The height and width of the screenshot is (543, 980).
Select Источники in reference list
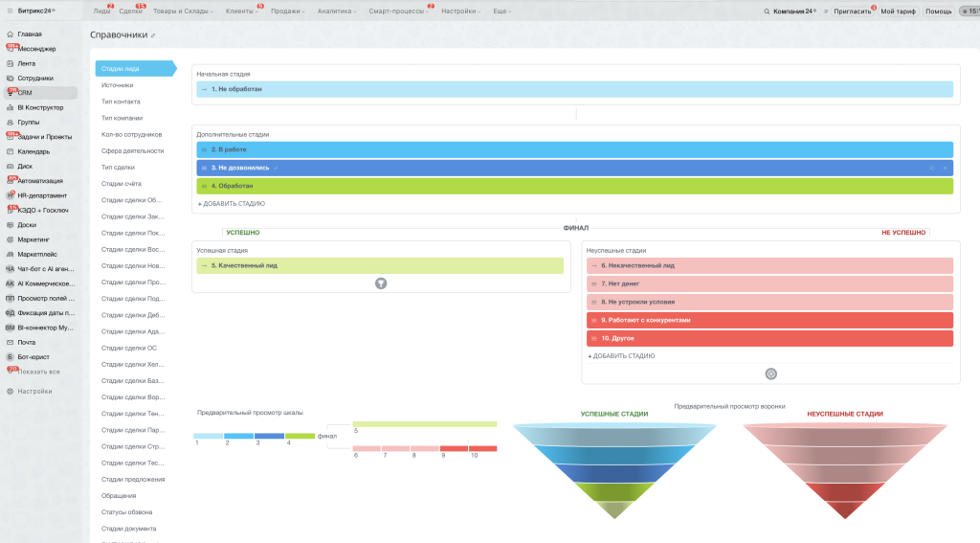point(118,85)
